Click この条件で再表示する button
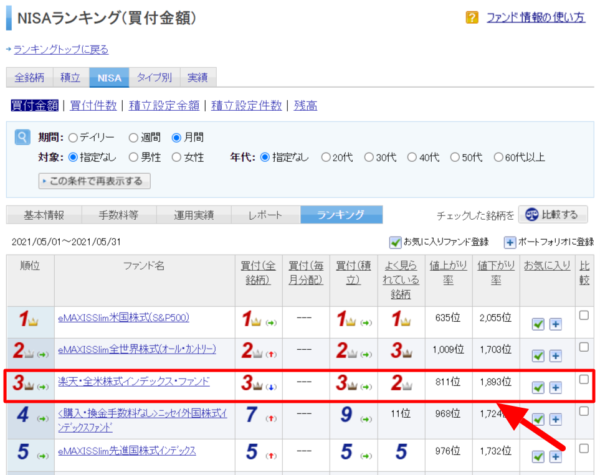Screen dimensions: 600x475 coord(94,181)
